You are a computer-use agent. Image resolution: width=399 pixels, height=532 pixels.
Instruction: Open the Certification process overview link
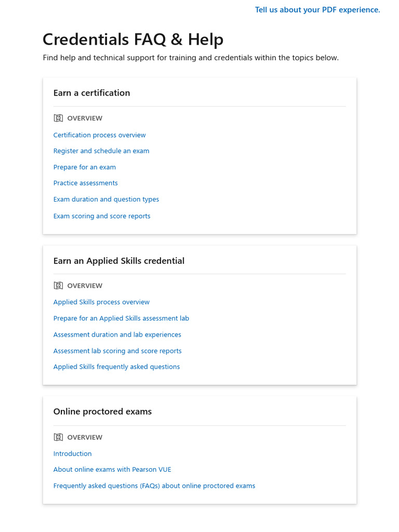99,135
